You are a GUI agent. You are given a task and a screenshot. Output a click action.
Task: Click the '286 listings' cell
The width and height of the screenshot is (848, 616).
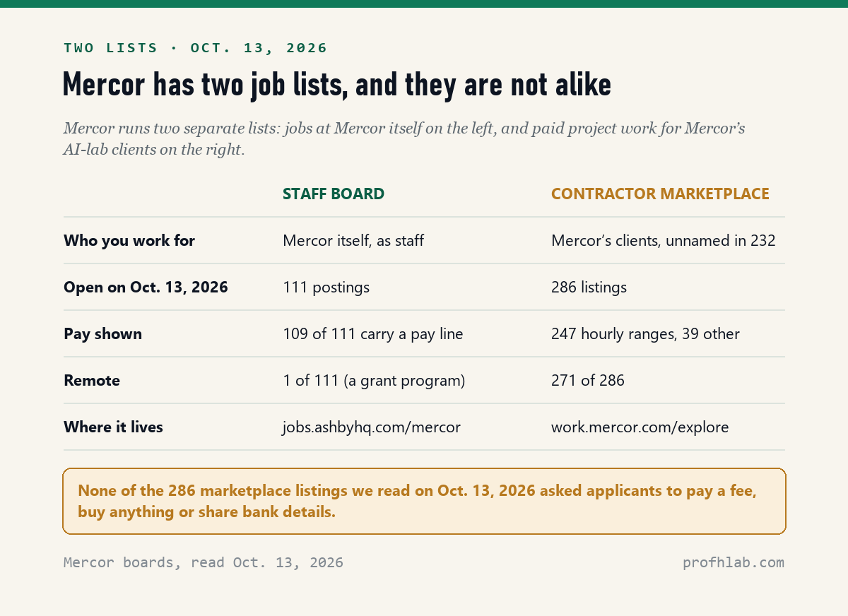pyautogui.click(x=589, y=288)
